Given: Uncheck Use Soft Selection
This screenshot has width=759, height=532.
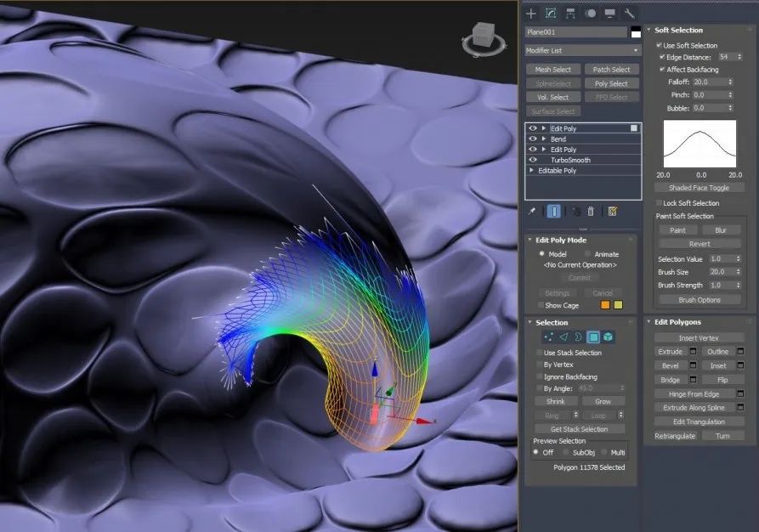Looking at the screenshot, I should coord(660,45).
